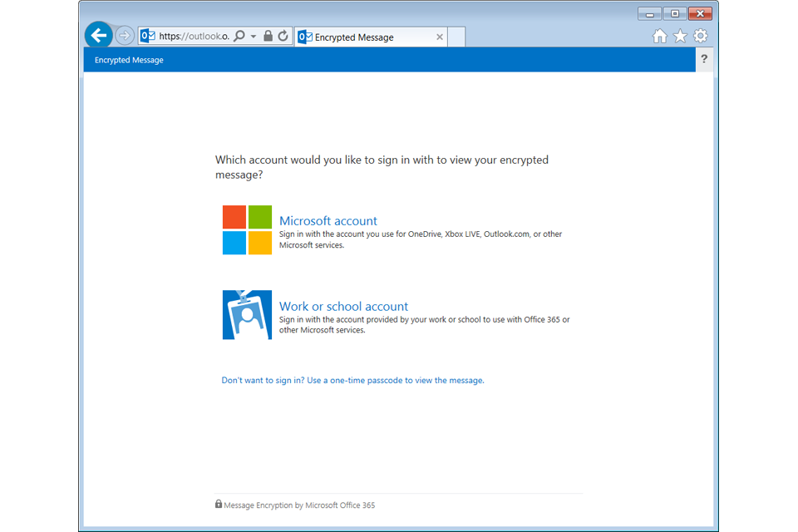Choose the Microsoft account link
This screenshot has width=798, height=532.
(328, 221)
